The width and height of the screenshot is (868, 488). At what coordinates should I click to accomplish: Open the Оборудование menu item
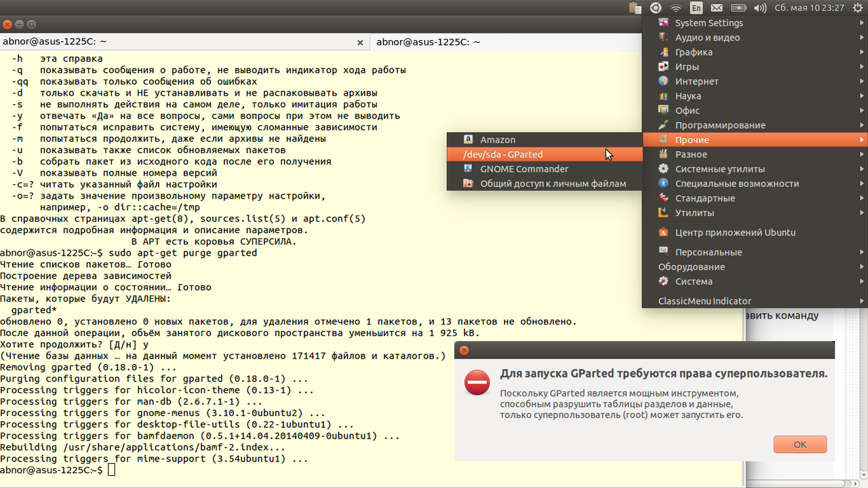tap(755, 267)
